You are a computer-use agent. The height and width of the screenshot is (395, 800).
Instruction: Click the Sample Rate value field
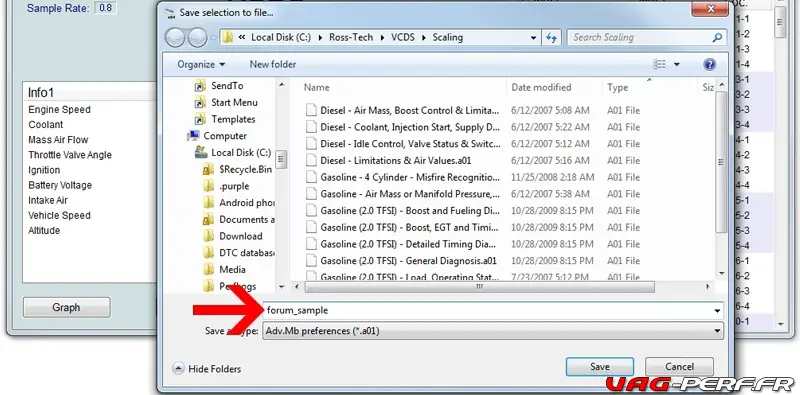105,8
